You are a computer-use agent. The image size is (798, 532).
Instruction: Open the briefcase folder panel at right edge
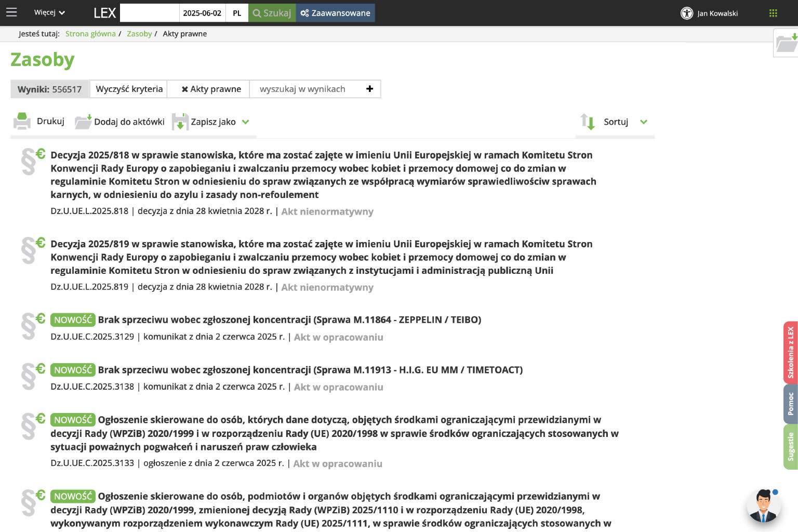coord(786,43)
